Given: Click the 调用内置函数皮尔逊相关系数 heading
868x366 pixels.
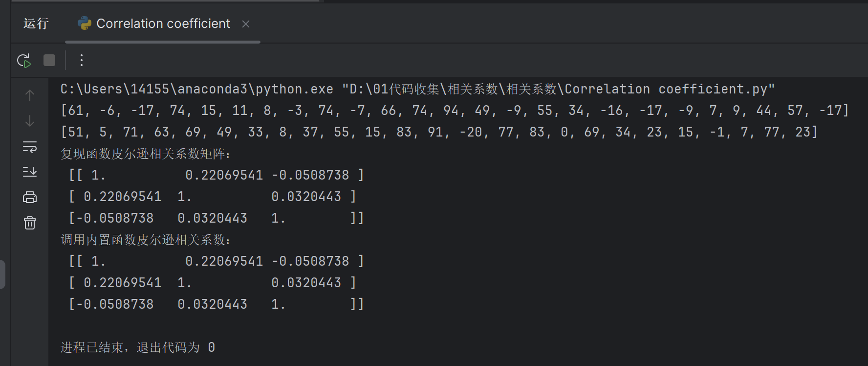Looking at the screenshot, I should pos(146,240).
